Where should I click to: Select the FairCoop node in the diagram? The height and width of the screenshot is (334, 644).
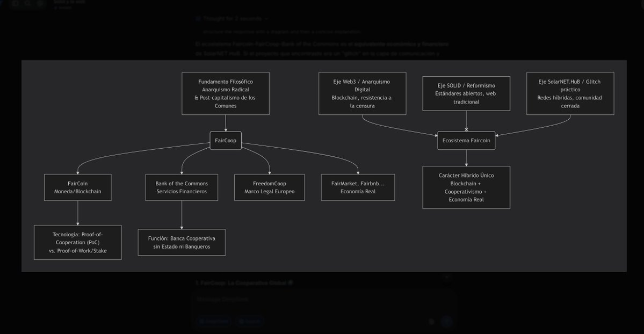coord(226,141)
